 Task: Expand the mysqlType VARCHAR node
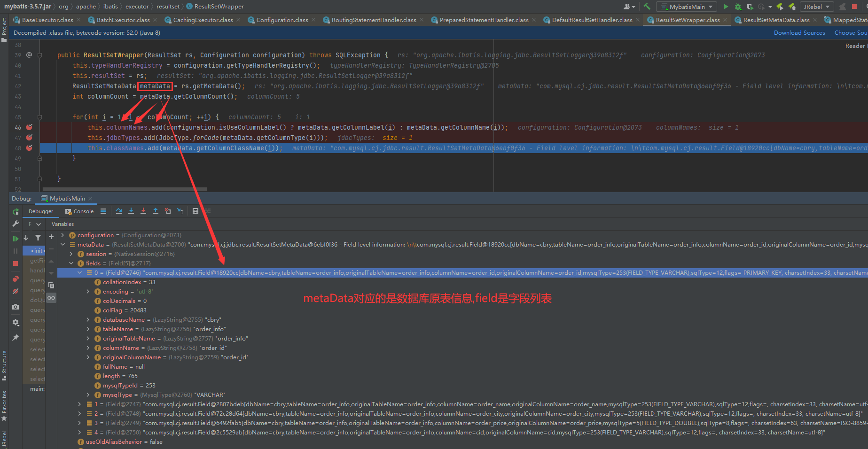88,395
